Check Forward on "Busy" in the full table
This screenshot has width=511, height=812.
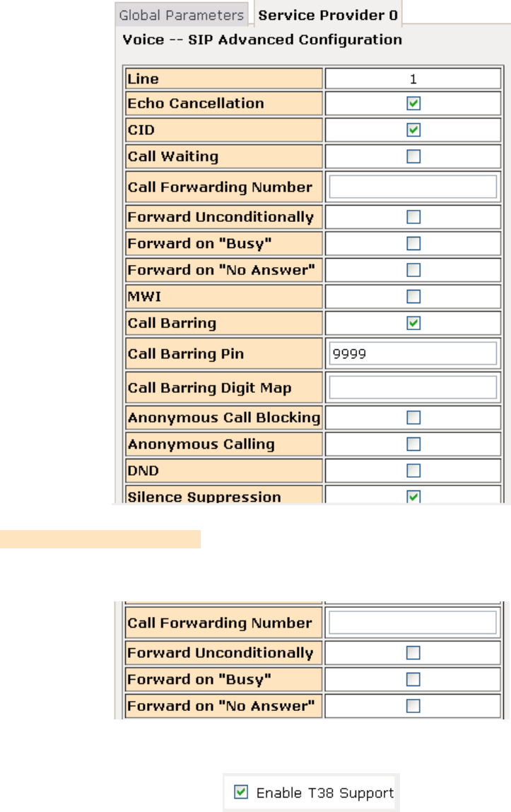pyautogui.click(x=414, y=243)
